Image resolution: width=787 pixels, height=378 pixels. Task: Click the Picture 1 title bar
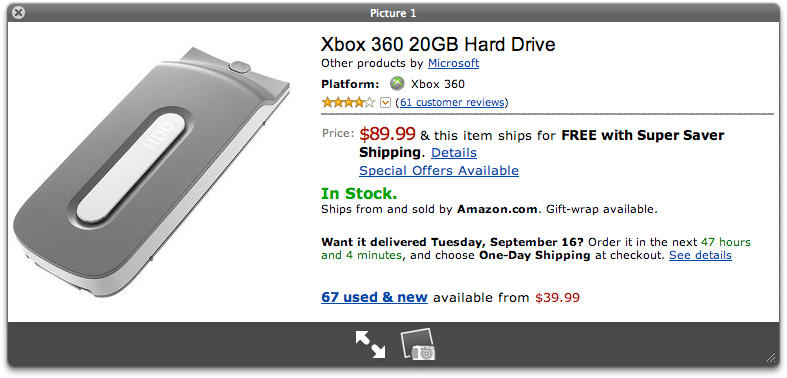394,13
